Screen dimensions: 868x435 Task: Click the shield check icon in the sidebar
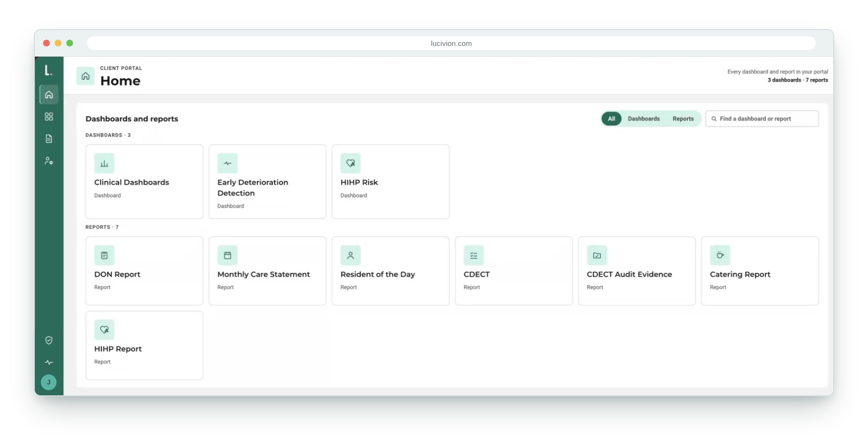point(49,341)
